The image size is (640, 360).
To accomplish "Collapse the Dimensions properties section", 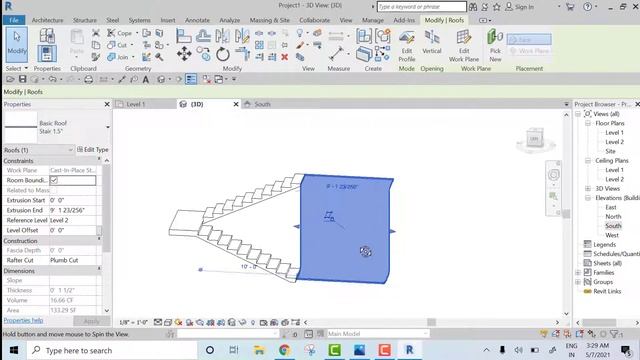I will click(99, 269).
